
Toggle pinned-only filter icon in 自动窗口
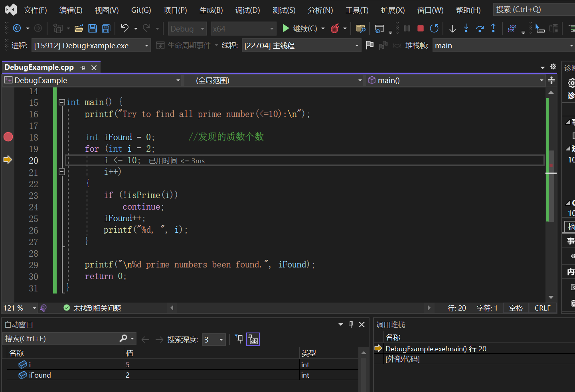[239, 339]
